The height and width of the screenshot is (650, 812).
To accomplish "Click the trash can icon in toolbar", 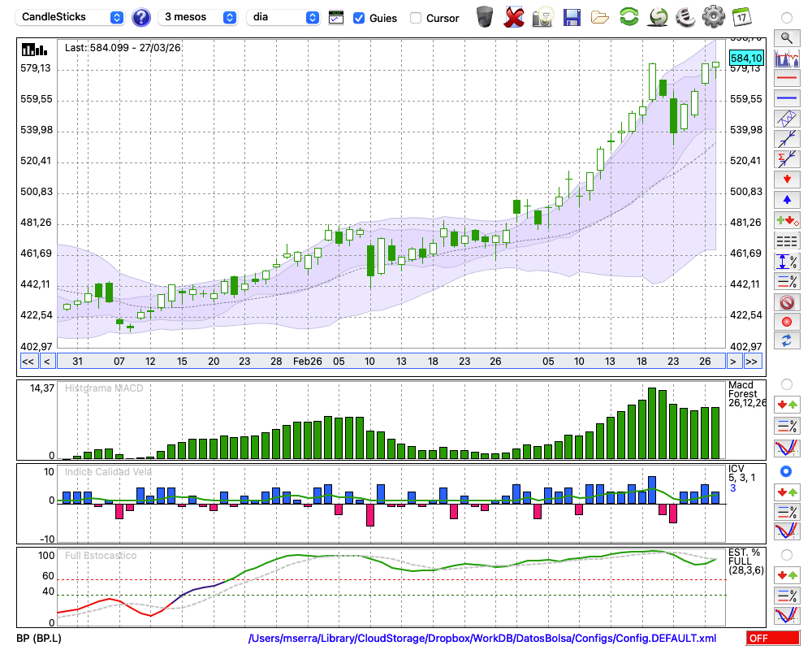I will (485, 17).
